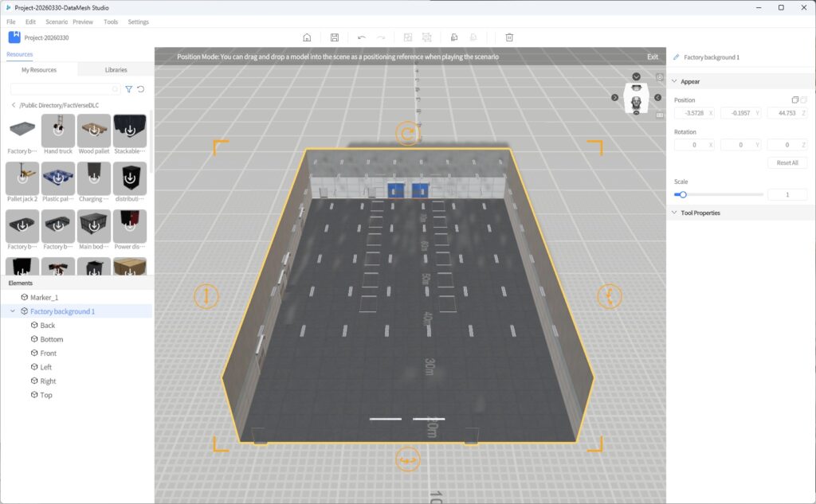The width and height of the screenshot is (816, 504).
Task: Undo the last action
Action: pos(361,37)
